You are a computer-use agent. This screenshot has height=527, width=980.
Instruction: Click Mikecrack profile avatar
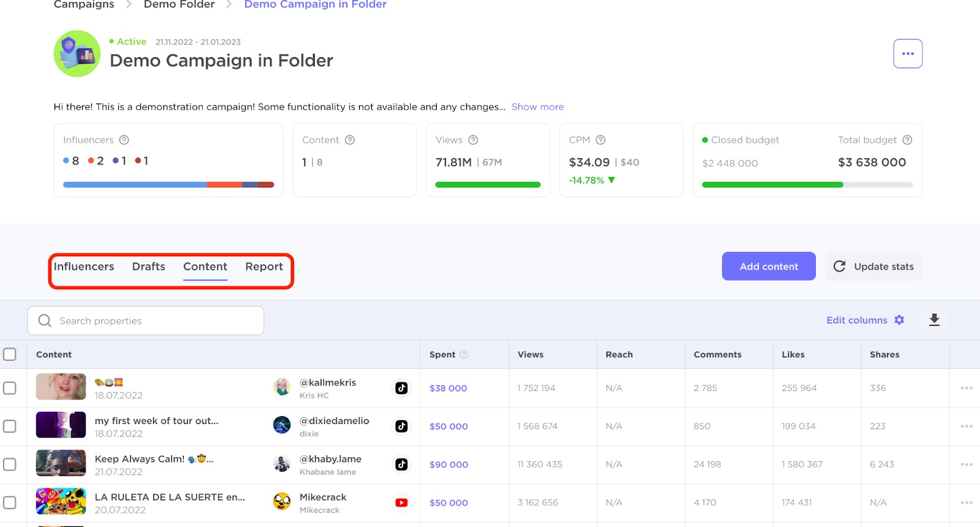coord(282,501)
